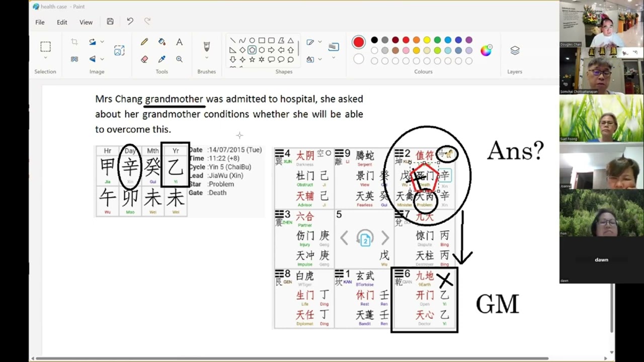Click the right arrow in chart centre
Image resolution: width=644 pixels, height=362 pixels.
click(385, 238)
